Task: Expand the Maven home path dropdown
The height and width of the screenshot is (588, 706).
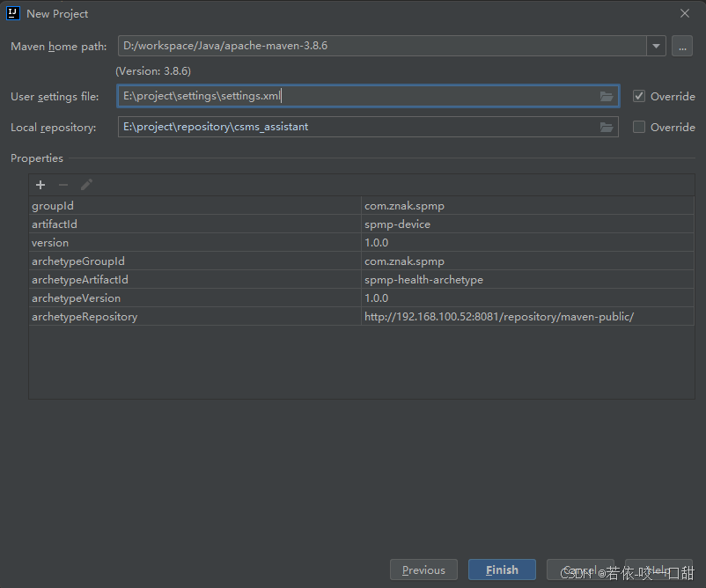Action: [x=656, y=46]
